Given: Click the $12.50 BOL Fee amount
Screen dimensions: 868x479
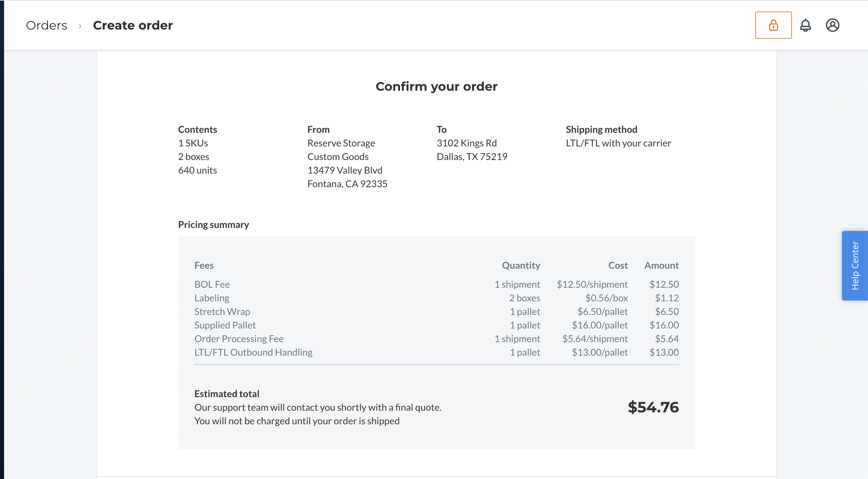Looking at the screenshot, I should [664, 284].
